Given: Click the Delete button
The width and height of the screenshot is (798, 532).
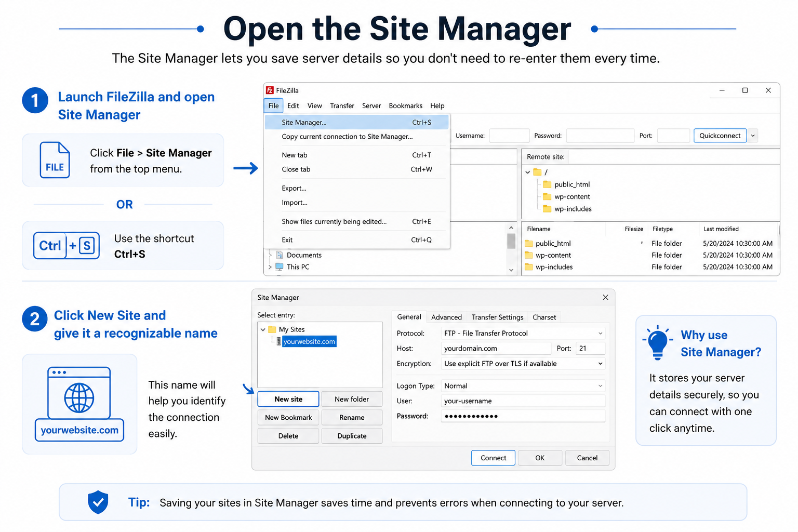Looking at the screenshot, I should point(288,436).
